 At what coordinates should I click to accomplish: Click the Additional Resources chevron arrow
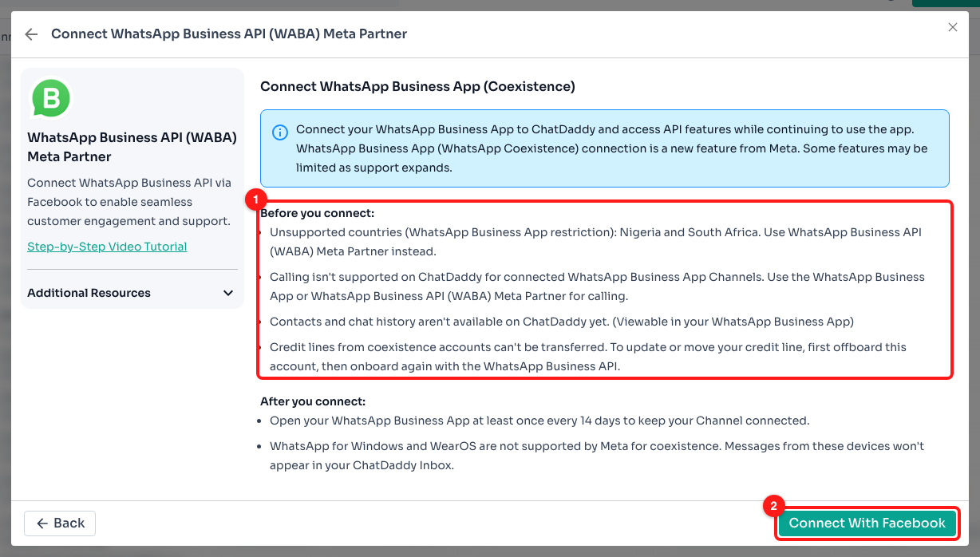[228, 293]
